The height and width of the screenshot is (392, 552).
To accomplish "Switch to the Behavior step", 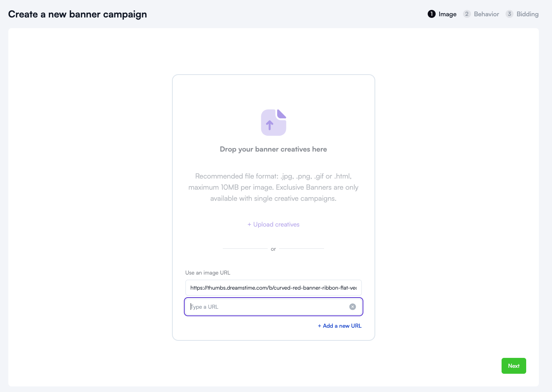I will (x=486, y=14).
